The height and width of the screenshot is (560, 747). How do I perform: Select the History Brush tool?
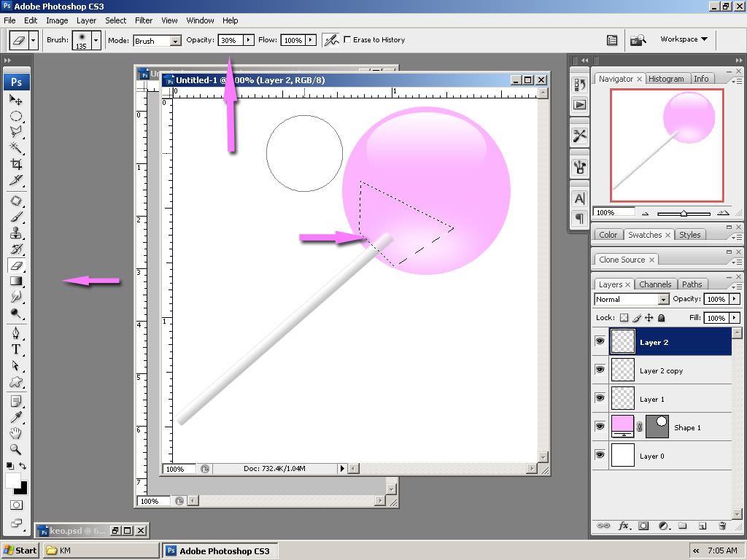coord(16,249)
